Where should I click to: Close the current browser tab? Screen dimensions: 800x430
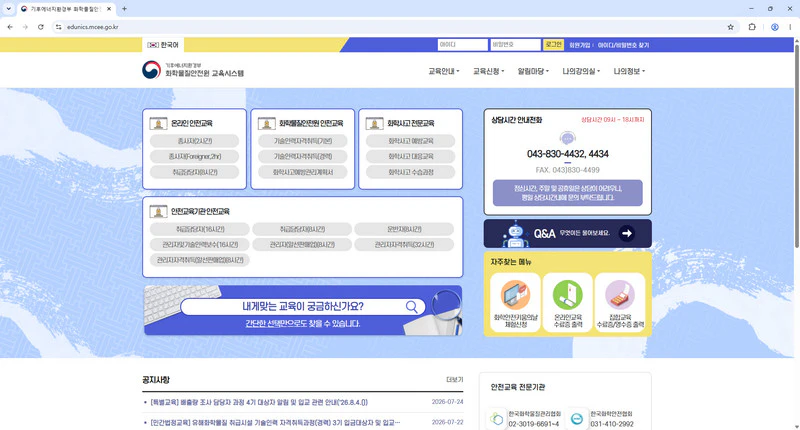[109, 9]
